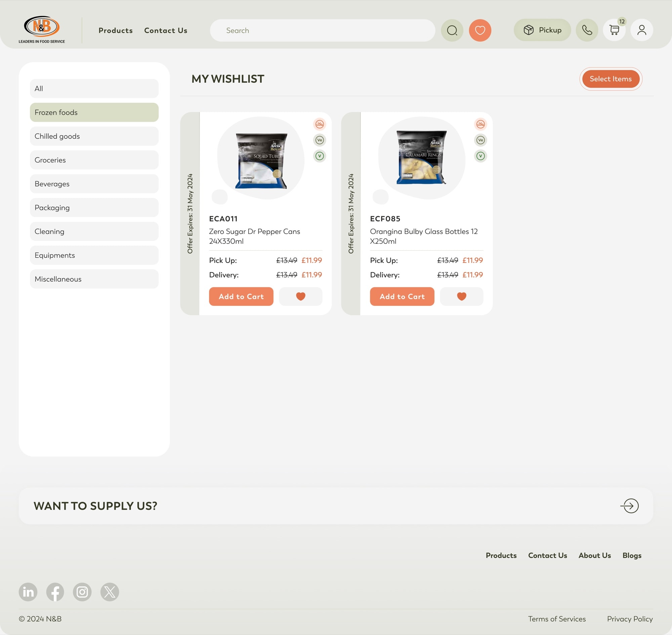Click the footer About Us link
This screenshot has width=672, height=635.
click(594, 555)
